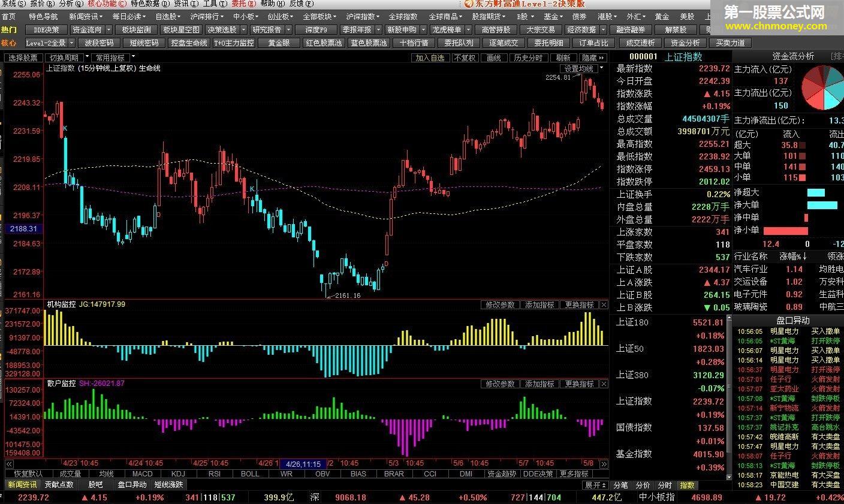
Task: Click the 波段密码 button
Action: [99, 43]
